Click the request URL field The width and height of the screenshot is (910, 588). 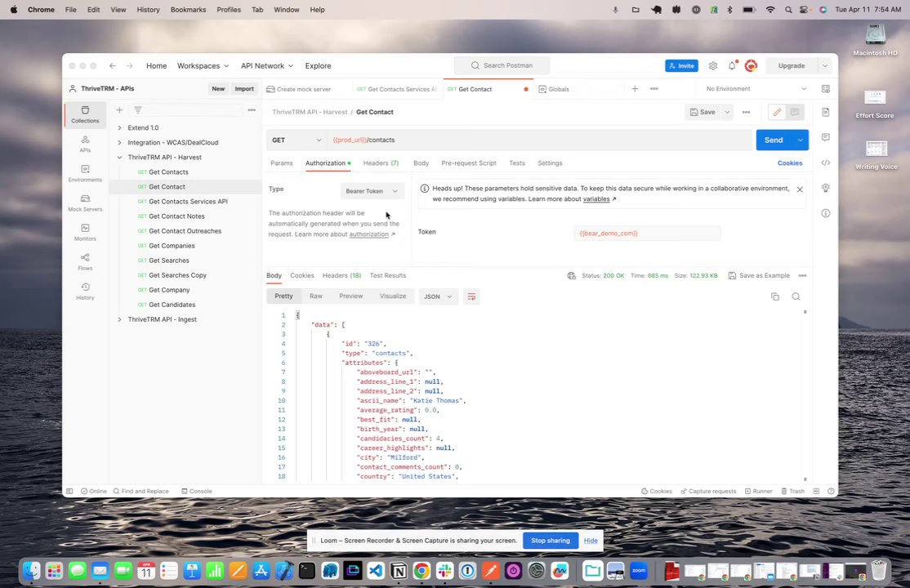pos(540,140)
